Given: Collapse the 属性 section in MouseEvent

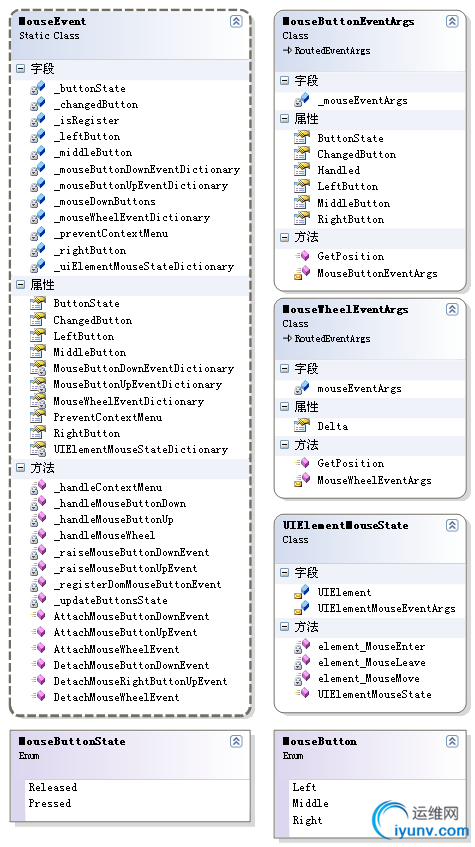Looking at the screenshot, I should pos(21,284).
